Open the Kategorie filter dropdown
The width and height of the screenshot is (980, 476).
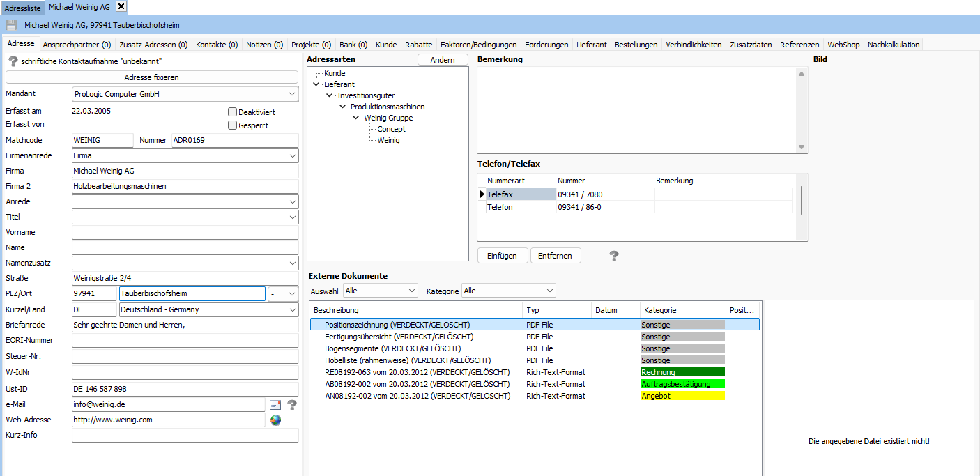550,291
